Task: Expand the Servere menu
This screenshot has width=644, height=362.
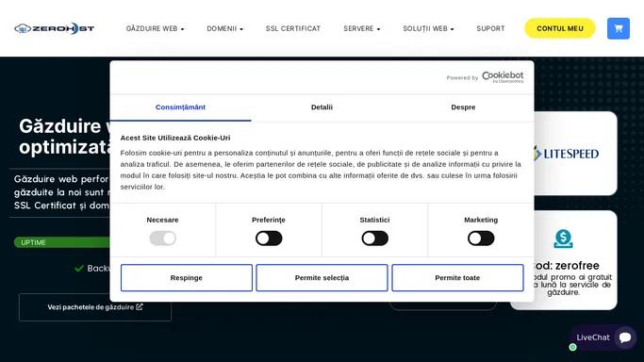Action: pos(361,28)
